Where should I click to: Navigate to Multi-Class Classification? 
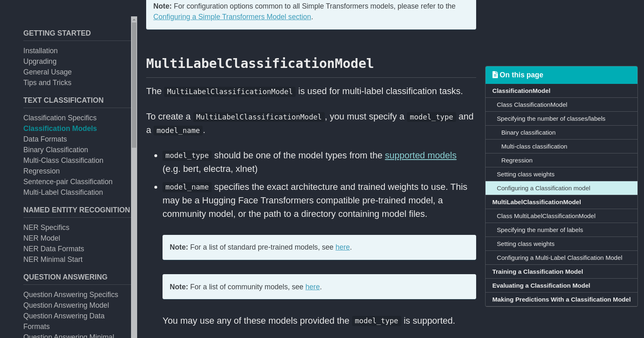(x=63, y=160)
